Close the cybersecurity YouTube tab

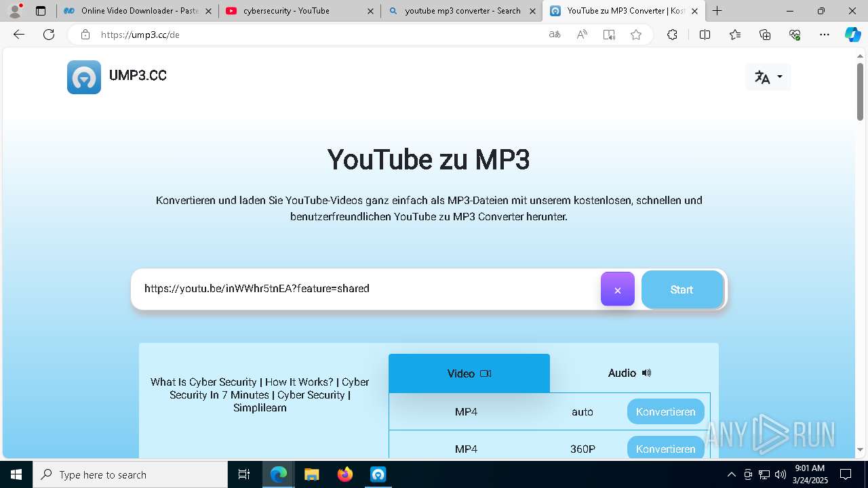tap(370, 11)
